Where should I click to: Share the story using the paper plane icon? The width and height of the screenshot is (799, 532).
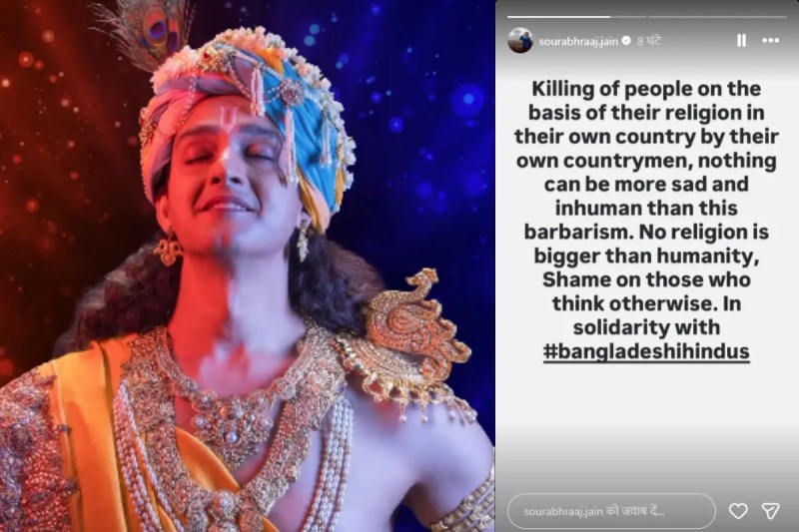[x=770, y=511]
